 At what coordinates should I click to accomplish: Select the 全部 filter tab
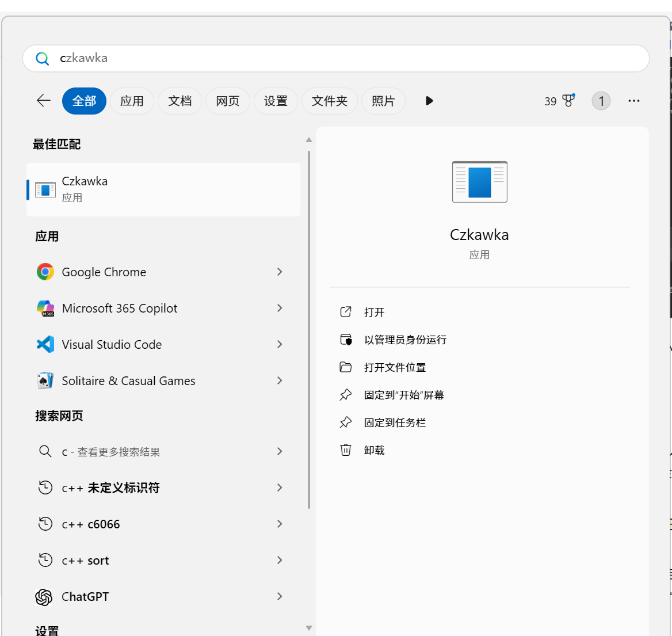point(84,101)
